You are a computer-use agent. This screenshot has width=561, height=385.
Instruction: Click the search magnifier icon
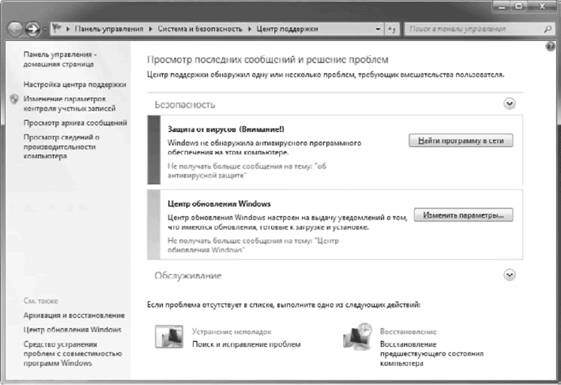pyautogui.click(x=548, y=29)
